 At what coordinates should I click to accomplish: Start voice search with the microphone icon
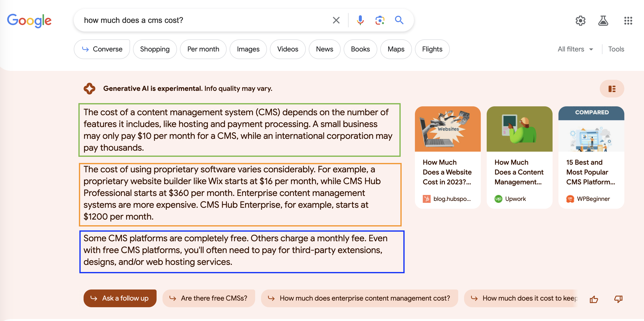pos(360,20)
